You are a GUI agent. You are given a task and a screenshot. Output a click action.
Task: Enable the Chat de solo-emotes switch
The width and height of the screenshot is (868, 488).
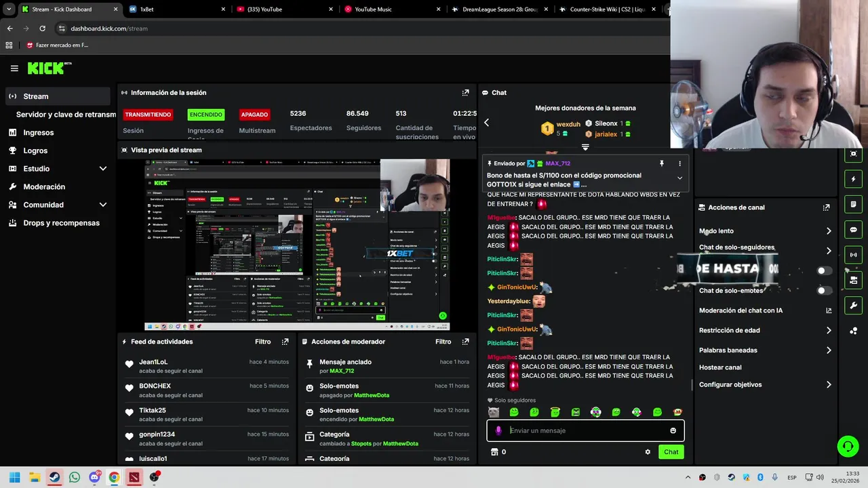(823, 291)
